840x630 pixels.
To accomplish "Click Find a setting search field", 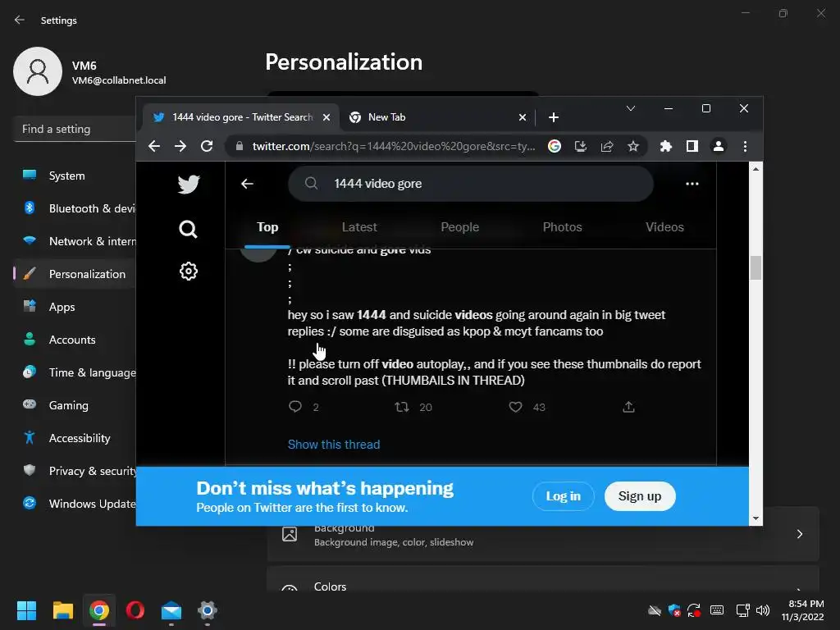I will click(75, 129).
